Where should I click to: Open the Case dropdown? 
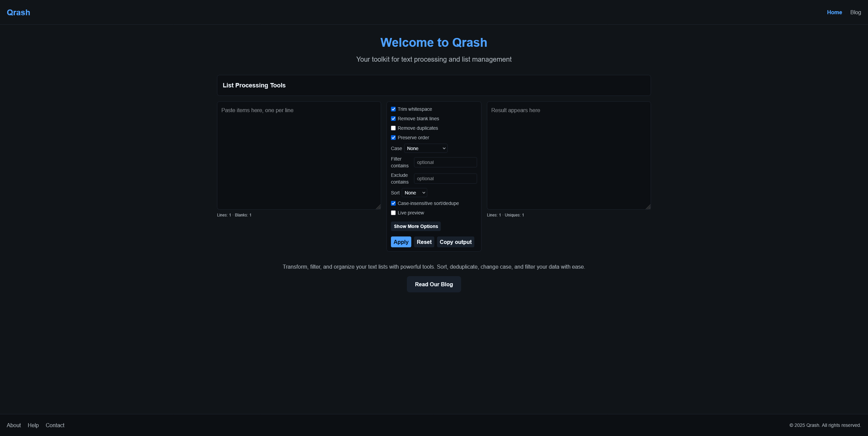click(426, 148)
